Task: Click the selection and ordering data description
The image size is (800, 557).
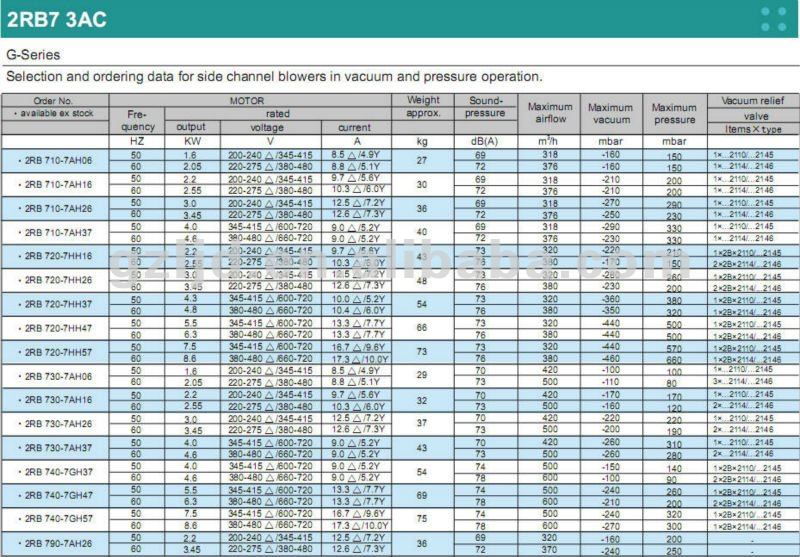Action: coord(275,77)
